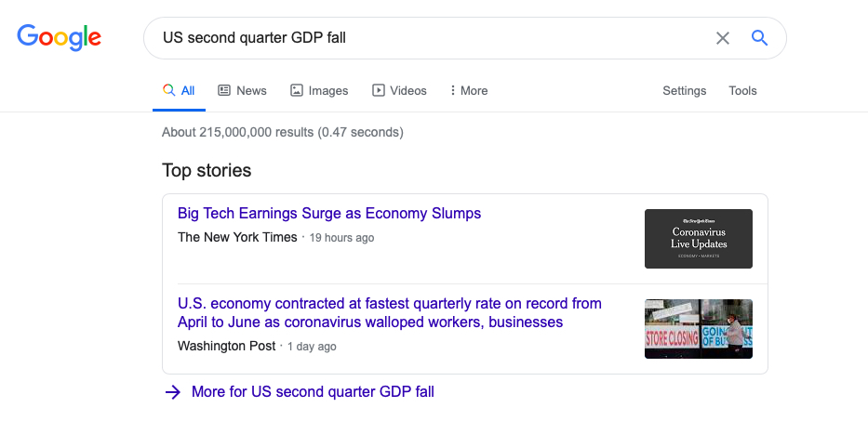Click the blue magnifying glass search icon

click(759, 38)
